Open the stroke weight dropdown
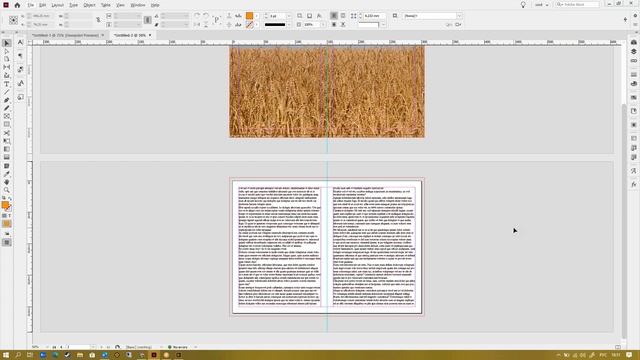This screenshot has height=360, width=640. (289, 16)
